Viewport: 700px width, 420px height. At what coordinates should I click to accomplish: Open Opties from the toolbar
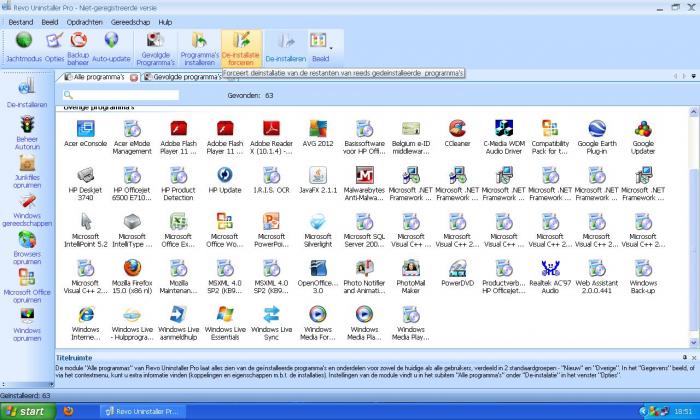[x=54, y=46]
